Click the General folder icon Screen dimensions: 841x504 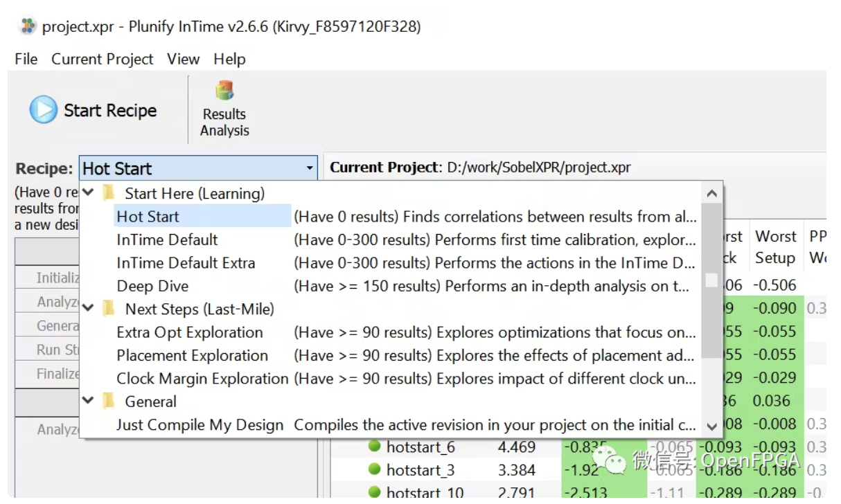[x=109, y=402]
